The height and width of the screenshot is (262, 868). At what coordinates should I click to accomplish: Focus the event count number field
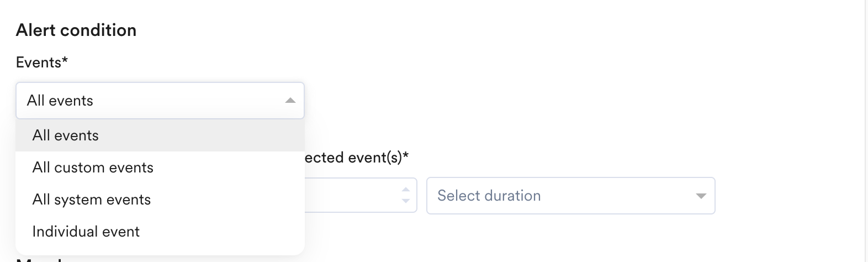pyautogui.click(x=353, y=196)
